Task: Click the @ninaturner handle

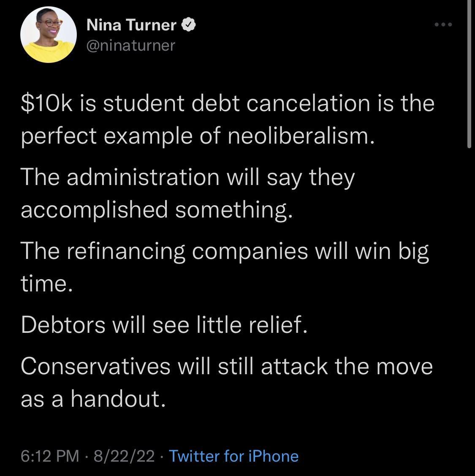Action: click(130, 45)
